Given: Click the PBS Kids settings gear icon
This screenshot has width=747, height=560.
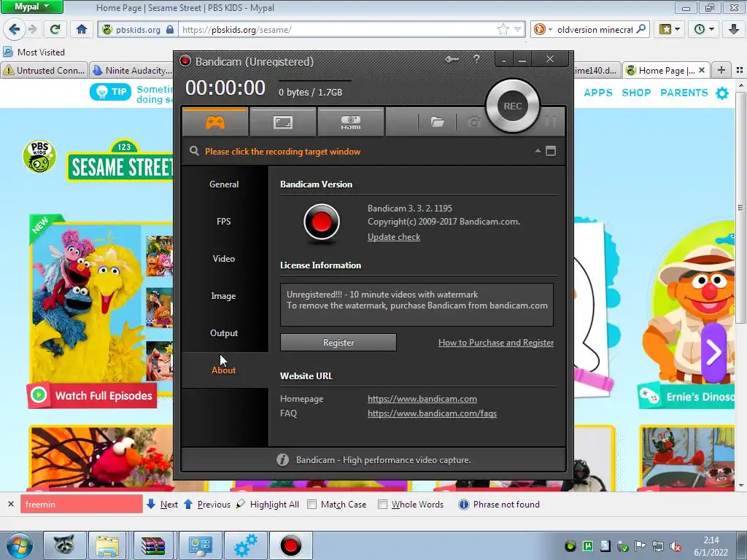Looking at the screenshot, I should click(722, 93).
